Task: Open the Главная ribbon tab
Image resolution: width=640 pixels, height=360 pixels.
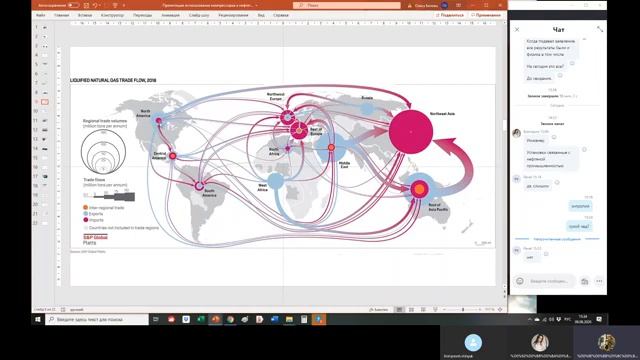Action: [62, 15]
